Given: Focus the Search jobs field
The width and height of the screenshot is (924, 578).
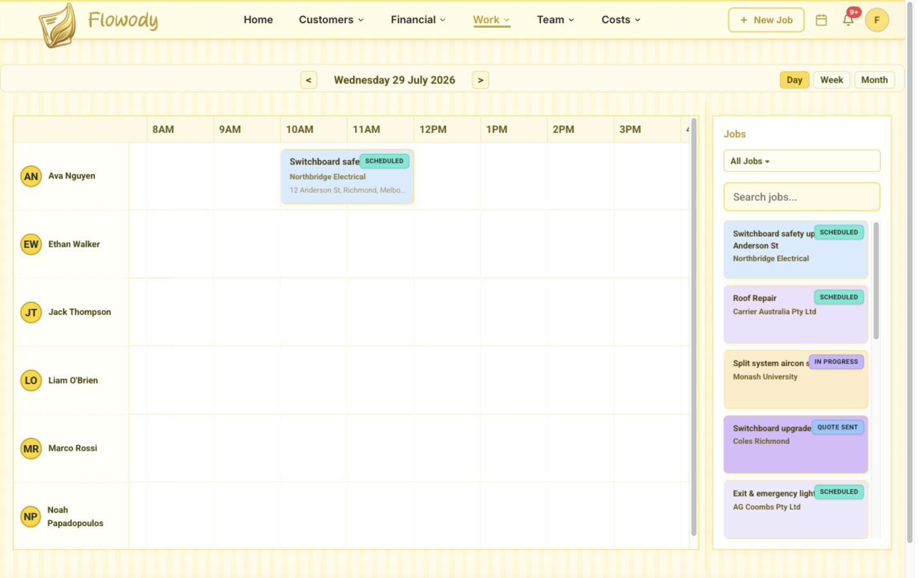Looking at the screenshot, I should pos(802,197).
